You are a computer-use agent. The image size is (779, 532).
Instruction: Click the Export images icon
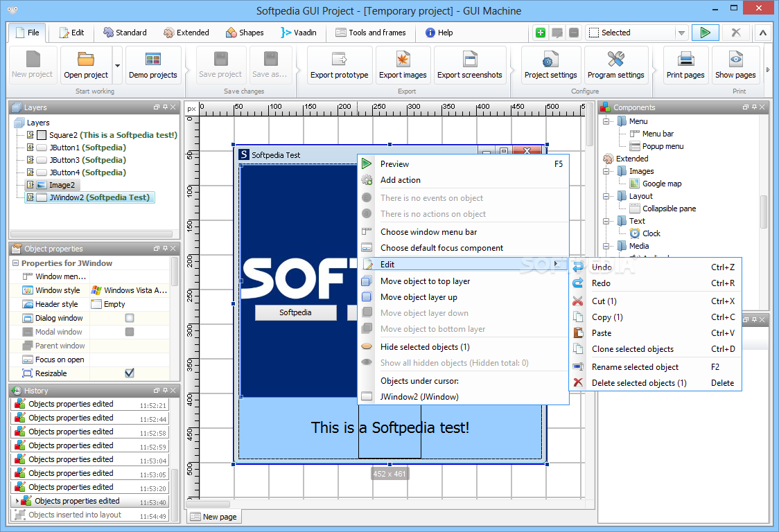(x=403, y=59)
